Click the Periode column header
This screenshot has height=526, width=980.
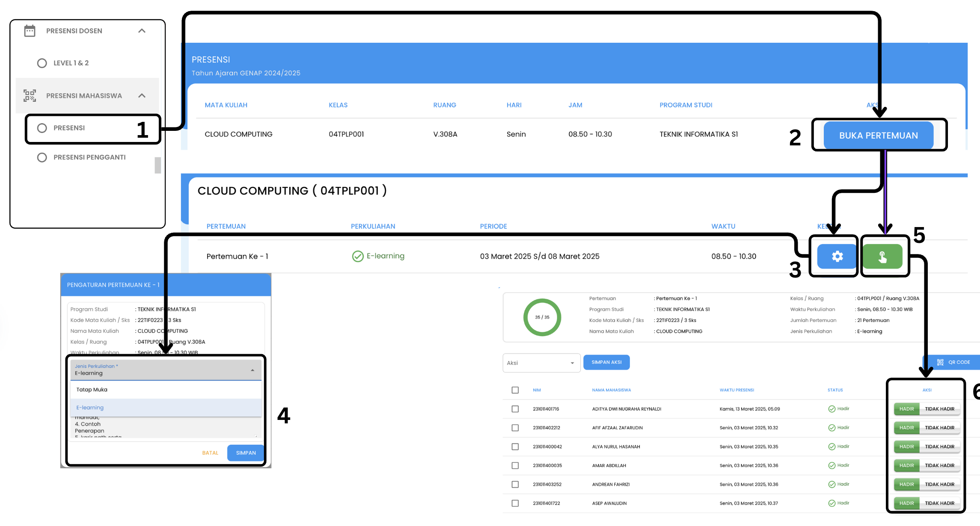coord(493,226)
